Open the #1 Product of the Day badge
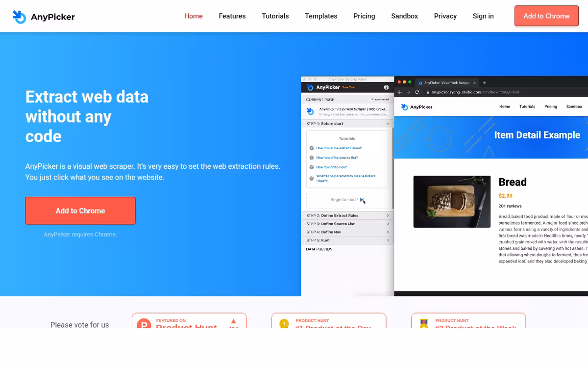The width and height of the screenshot is (588, 368). tap(329, 320)
